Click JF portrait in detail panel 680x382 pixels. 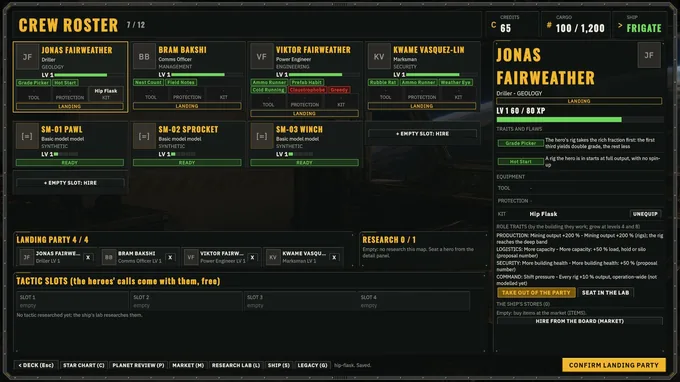coord(649,55)
